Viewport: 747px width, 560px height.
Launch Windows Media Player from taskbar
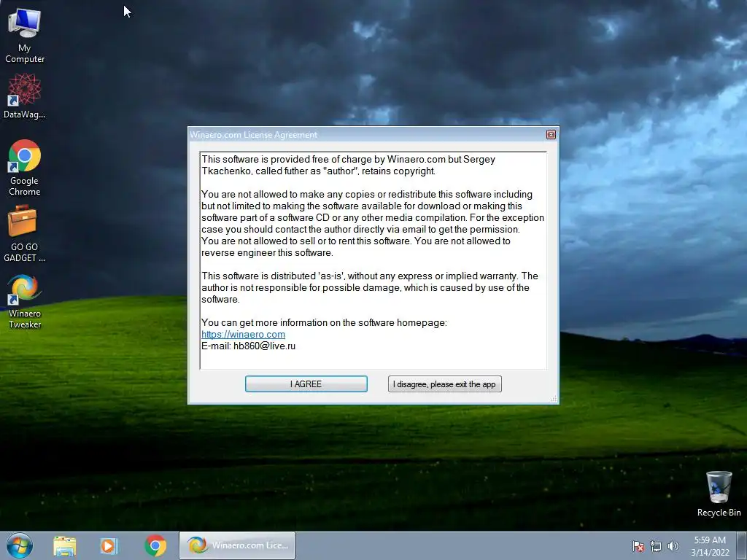109,545
